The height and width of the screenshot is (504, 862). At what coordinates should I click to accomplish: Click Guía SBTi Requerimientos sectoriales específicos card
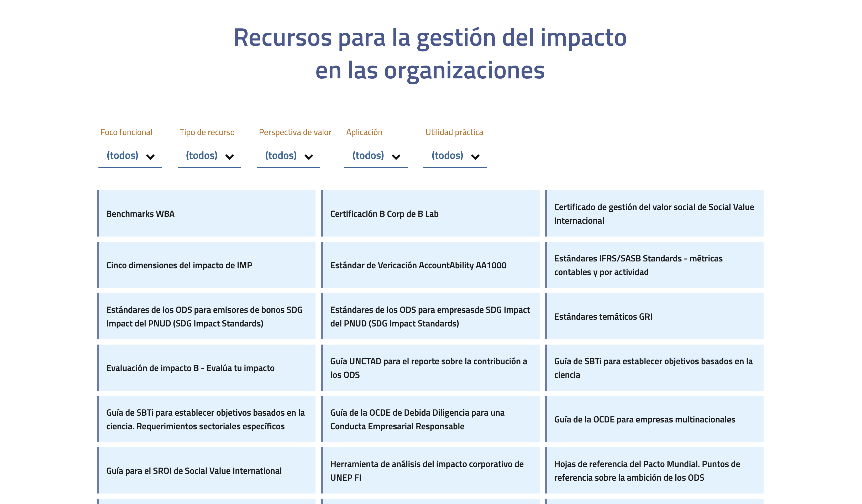tap(206, 419)
